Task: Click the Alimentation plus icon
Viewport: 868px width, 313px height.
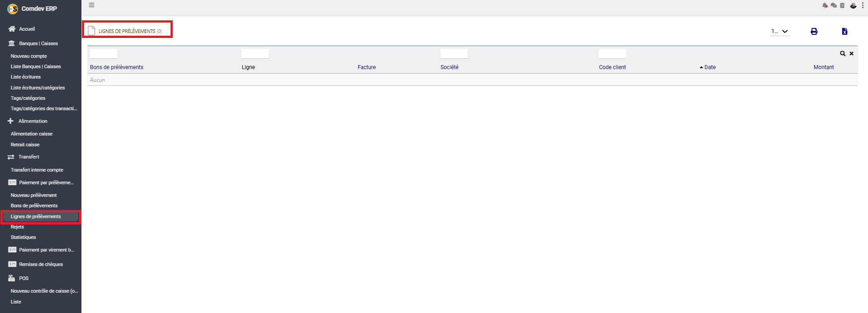Action: pyautogui.click(x=10, y=121)
